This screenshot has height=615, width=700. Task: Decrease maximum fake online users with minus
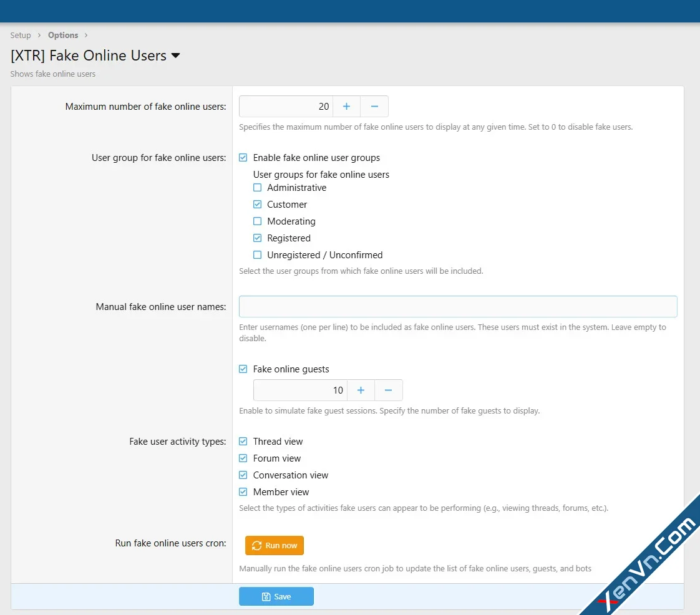click(x=374, y=107)
